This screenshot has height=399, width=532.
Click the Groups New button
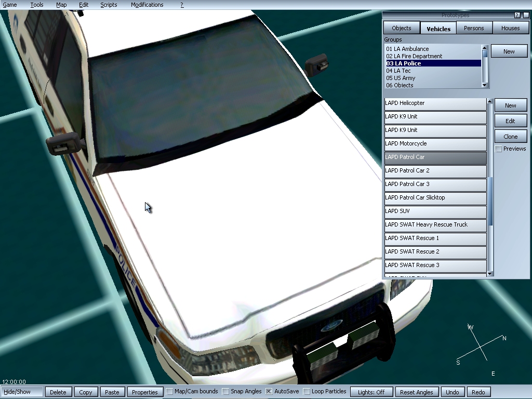509,51
